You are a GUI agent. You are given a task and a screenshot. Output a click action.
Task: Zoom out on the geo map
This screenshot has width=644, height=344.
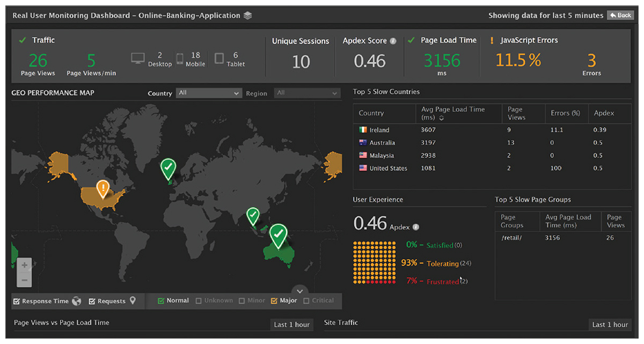point(24,279)
